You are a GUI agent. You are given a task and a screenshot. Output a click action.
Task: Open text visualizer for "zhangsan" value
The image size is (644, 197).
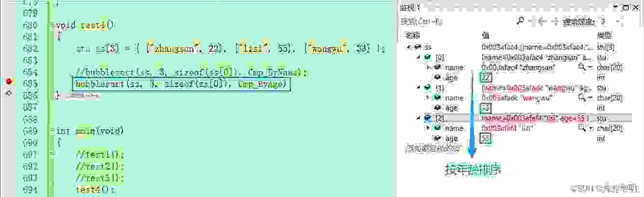[582, 67]
